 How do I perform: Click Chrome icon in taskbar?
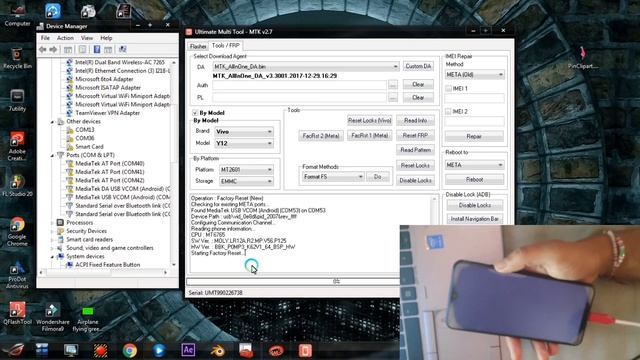[130, 350]
